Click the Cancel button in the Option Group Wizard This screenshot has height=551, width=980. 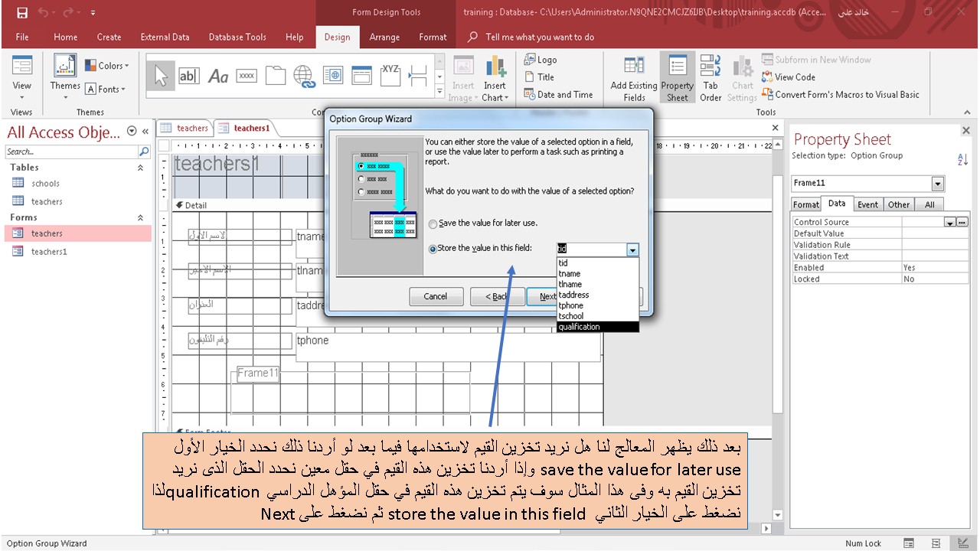coord(436,296)
